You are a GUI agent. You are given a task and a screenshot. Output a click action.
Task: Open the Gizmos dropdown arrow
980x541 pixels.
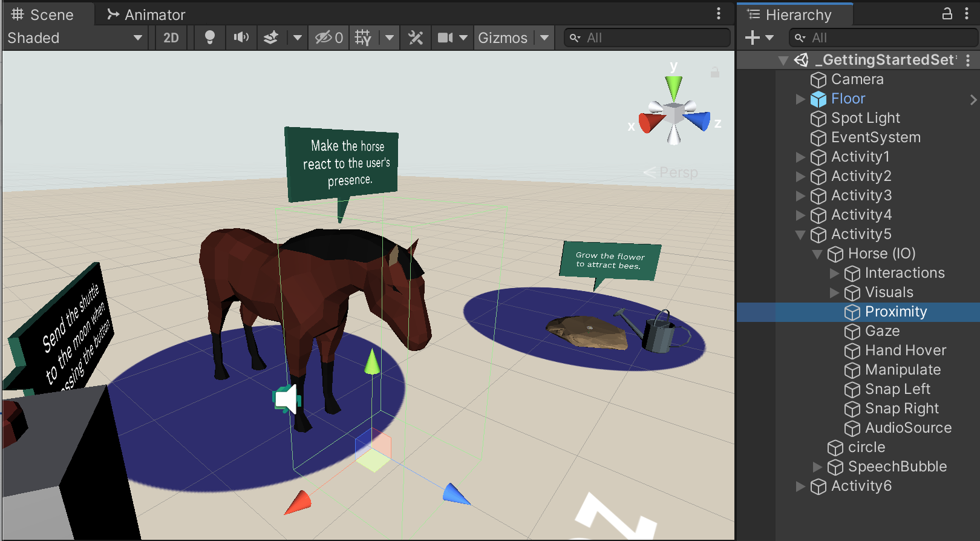544,38
